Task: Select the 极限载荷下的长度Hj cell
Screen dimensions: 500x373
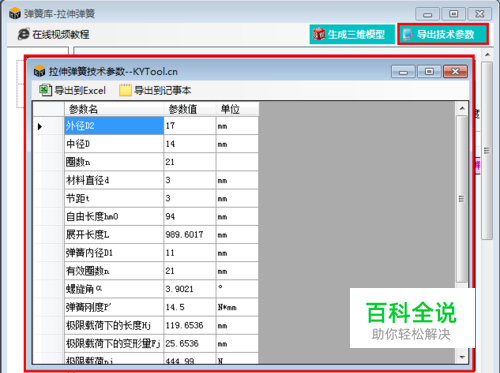Action: click(x=114, y=325)
